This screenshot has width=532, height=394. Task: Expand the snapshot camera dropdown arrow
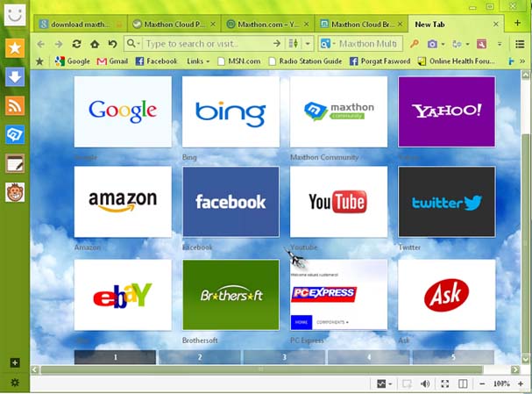point(443,44)
